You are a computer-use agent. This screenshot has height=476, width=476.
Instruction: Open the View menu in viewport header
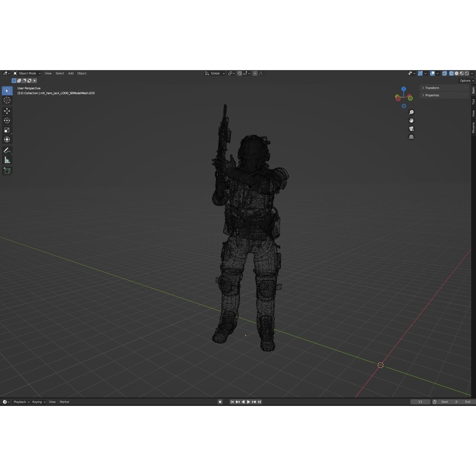click(48, 74)
